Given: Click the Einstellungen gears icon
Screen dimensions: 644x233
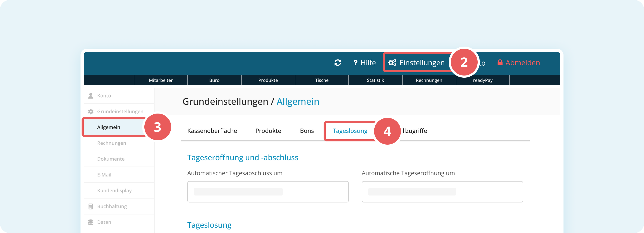Looking at the screenshot, I should coord(392,63).
